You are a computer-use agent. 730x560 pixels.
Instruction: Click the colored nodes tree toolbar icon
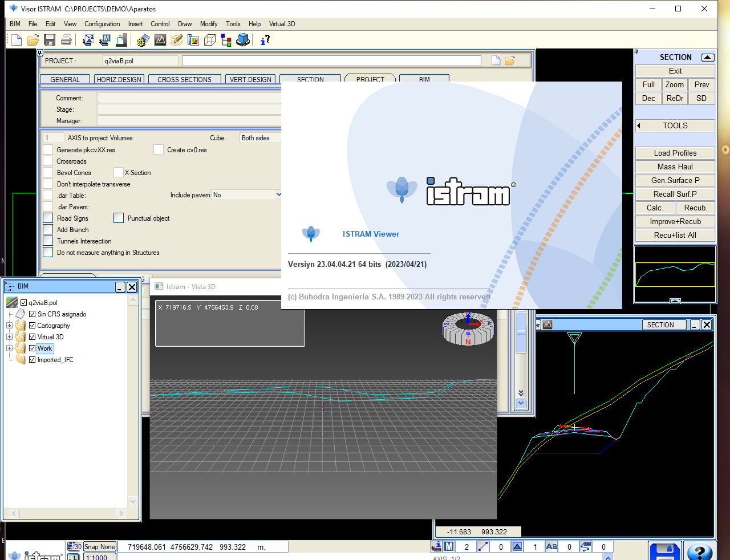(226, 40)
